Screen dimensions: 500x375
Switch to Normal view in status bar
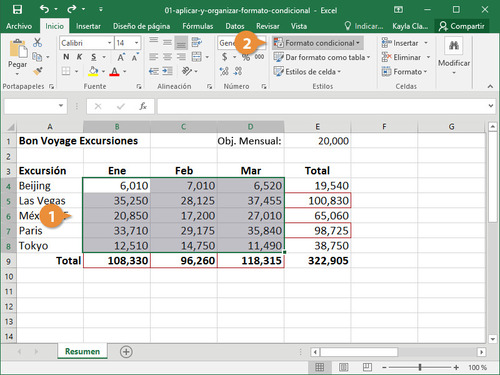point(319,367)
